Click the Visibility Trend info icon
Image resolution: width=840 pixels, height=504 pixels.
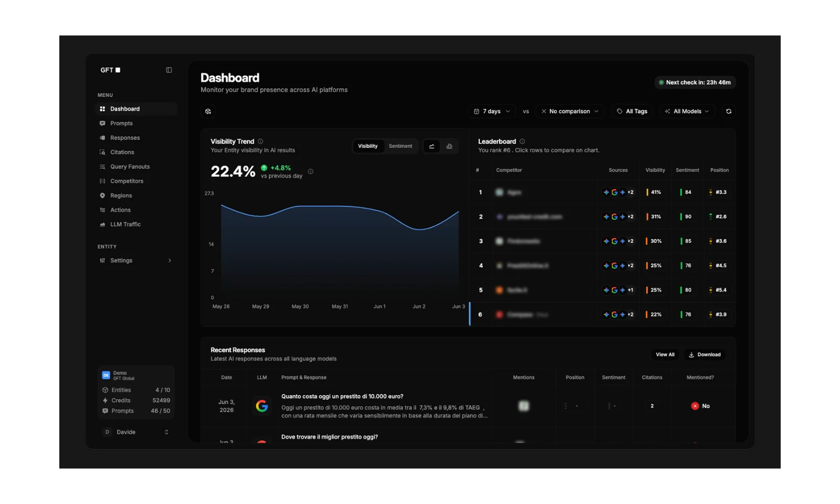coord(260,142)
